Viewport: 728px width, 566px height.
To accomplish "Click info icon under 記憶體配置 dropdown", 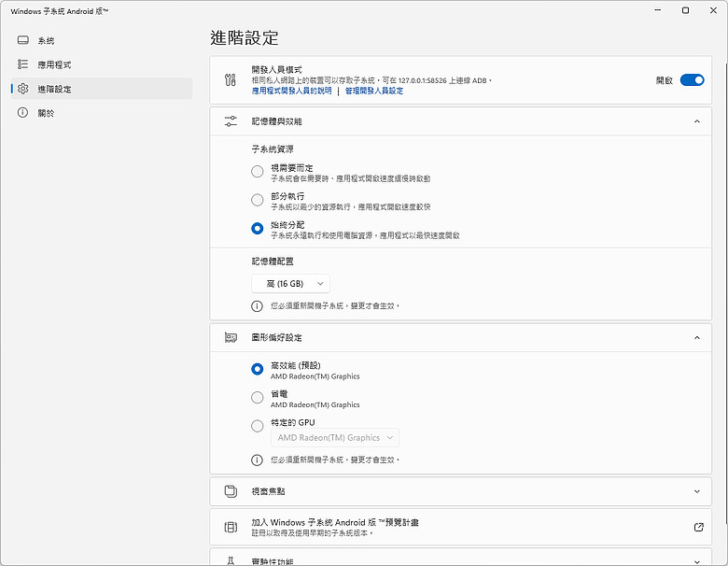I will click(257, 306).
